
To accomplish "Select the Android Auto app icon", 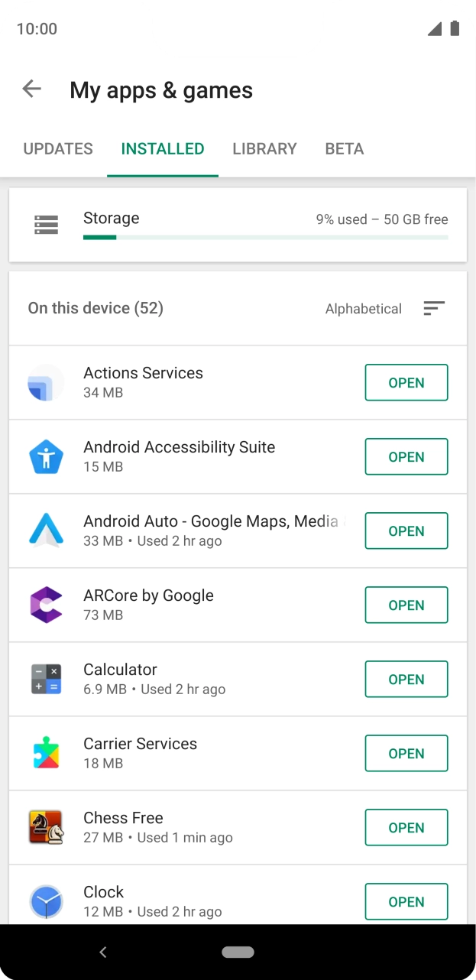I will (x=46, y=531).
